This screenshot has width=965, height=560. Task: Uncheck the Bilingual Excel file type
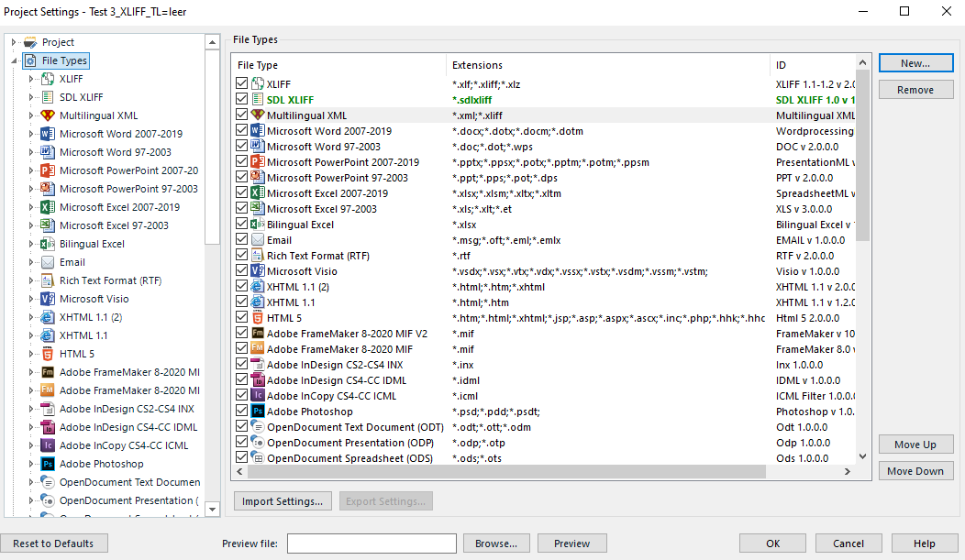click(240, 224)
